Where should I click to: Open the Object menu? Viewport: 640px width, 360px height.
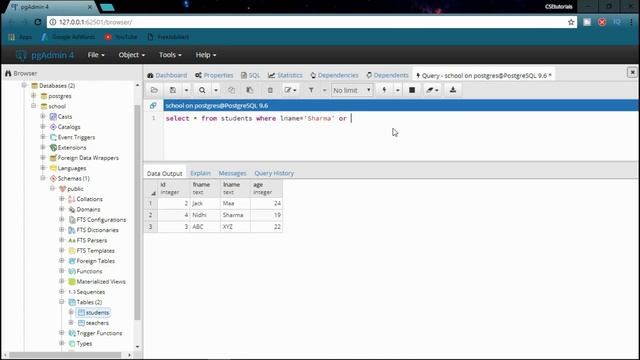point(131,55)
